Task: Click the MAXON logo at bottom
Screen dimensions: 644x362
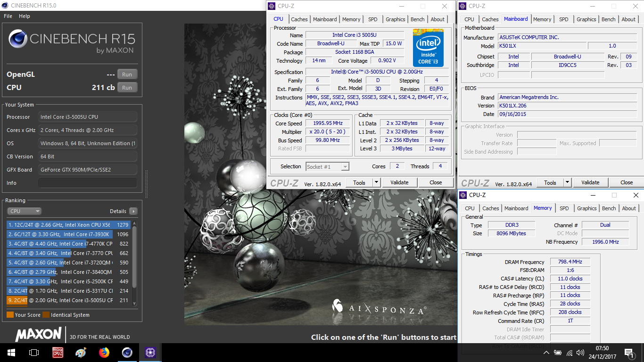Action: click(x=39, y=335)
